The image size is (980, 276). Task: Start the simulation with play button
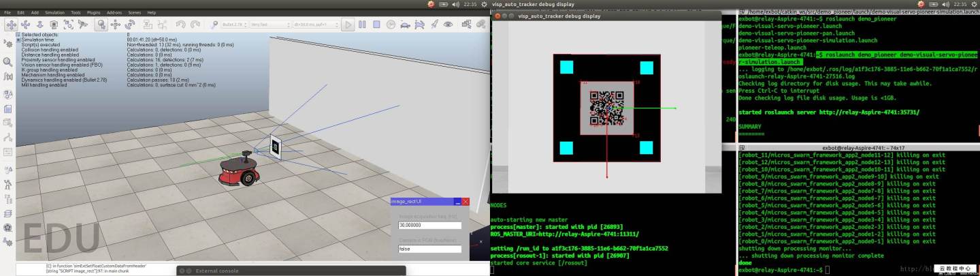(x=348, y=25)
